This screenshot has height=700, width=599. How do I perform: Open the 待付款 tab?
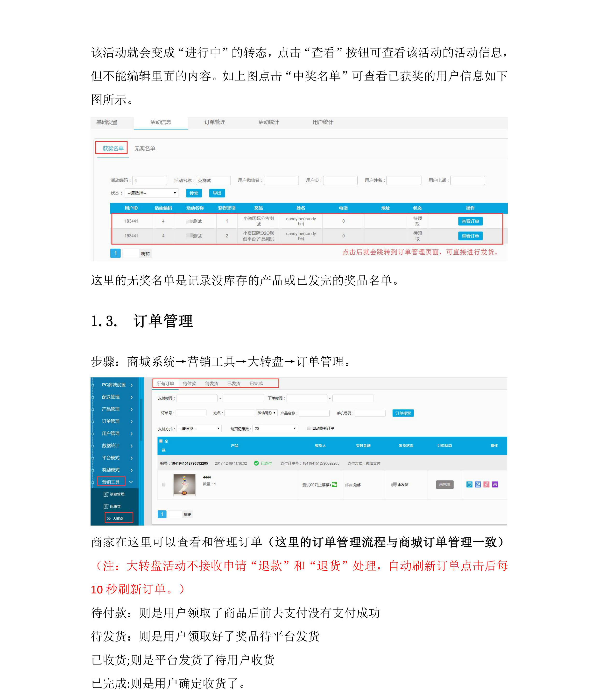point(190,383)
